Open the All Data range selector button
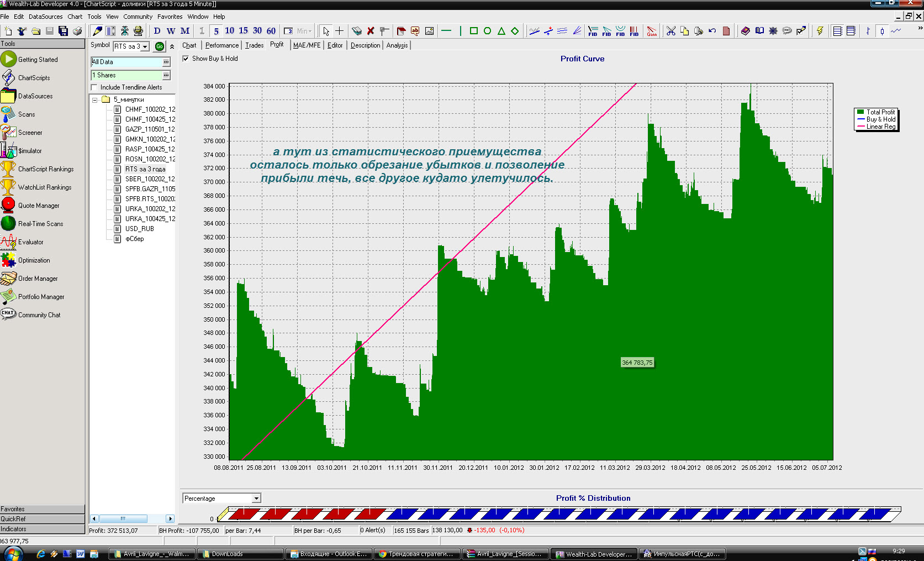This screenshot has height=561, width=924. coord(166,62)
